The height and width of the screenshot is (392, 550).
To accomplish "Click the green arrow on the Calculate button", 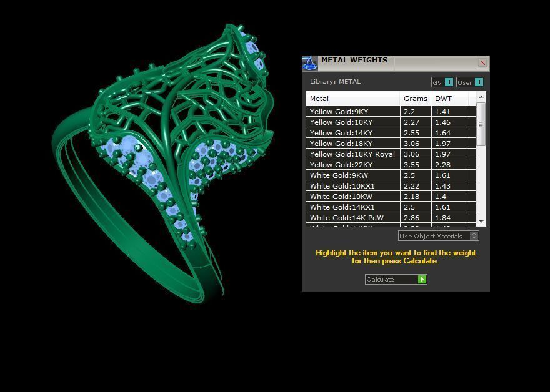I will click(x=422, y=279).
